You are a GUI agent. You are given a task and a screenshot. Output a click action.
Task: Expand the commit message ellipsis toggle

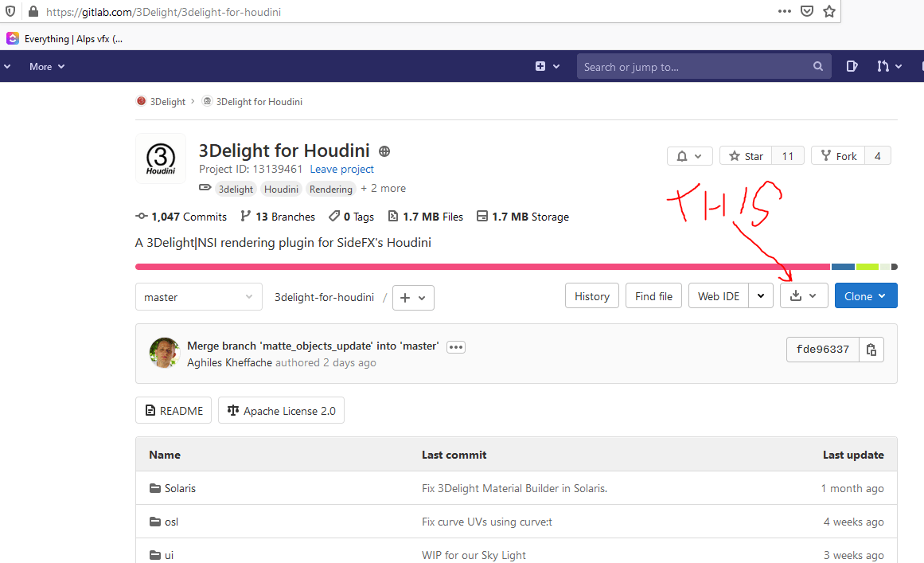(x=455, y=346)
